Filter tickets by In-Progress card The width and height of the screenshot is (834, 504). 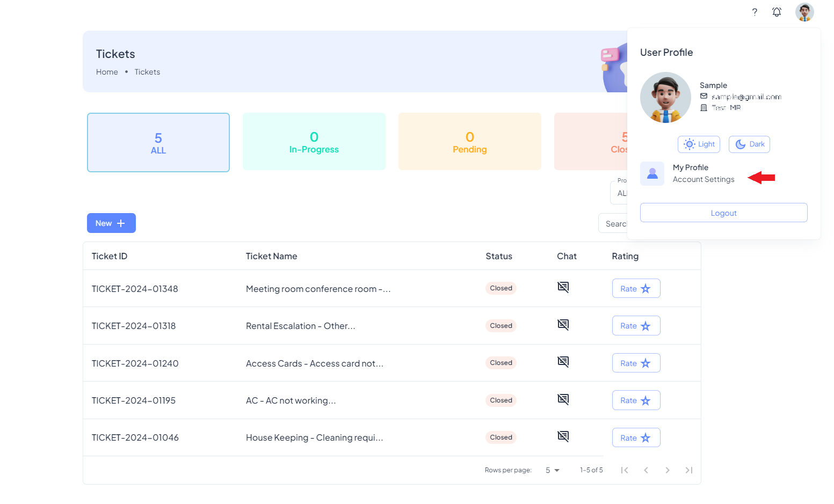click(x=314, y=142)
